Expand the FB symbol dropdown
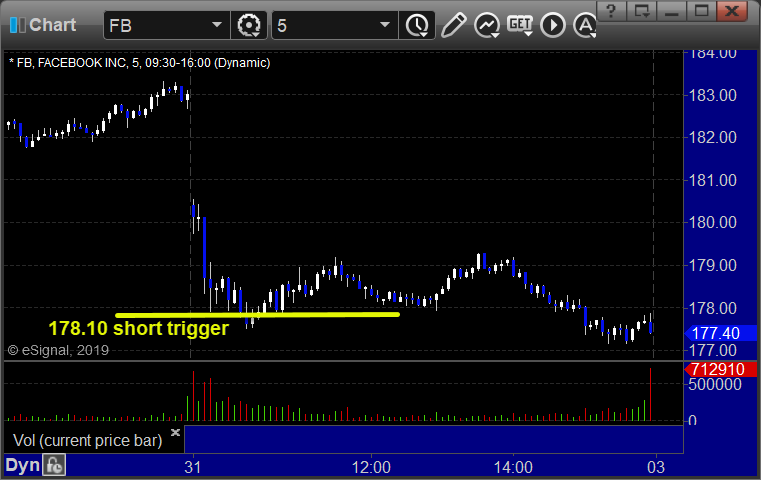Screen dimensions: 761x480 pyautogui.click(x=216, y=25)
